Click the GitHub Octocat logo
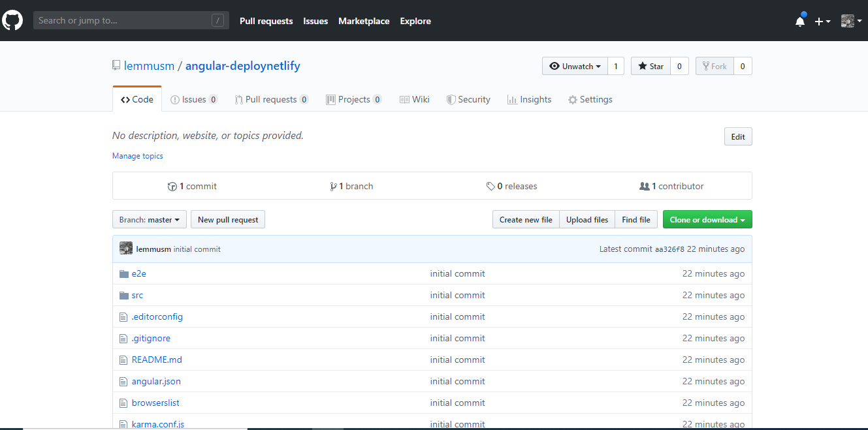The image size is (868, 430). (x=12, y=20)
